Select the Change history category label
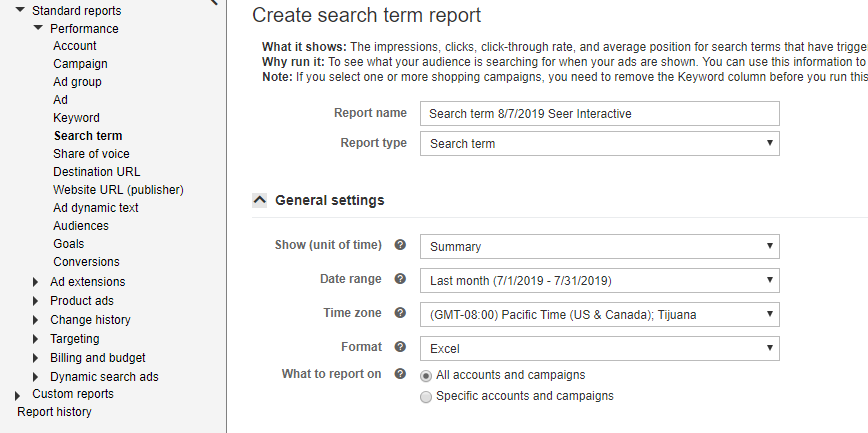This screenshot has height=433, width=868. pyautogui.click(x=90, y=320)
